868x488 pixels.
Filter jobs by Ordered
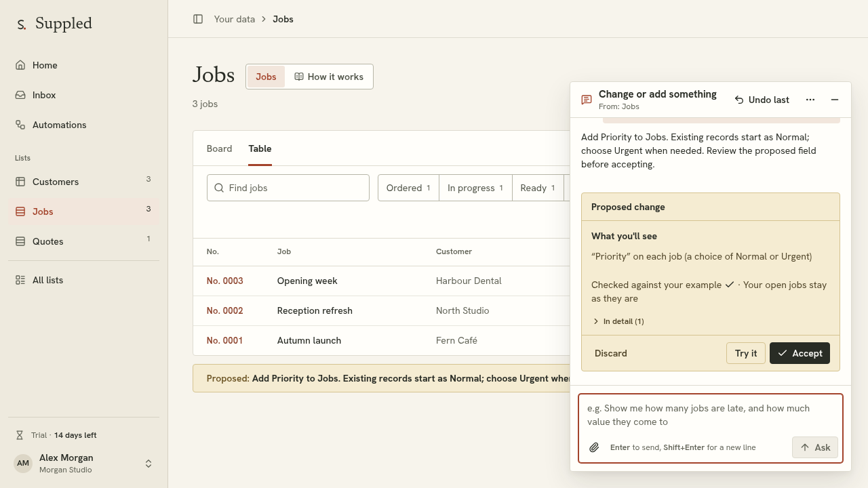408,188
